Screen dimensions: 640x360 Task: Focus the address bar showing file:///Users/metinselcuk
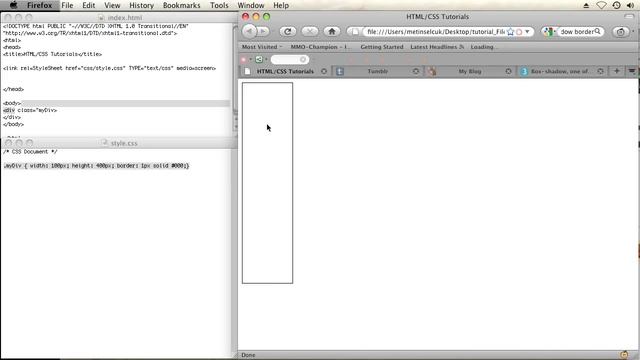(x=435, y=31)
